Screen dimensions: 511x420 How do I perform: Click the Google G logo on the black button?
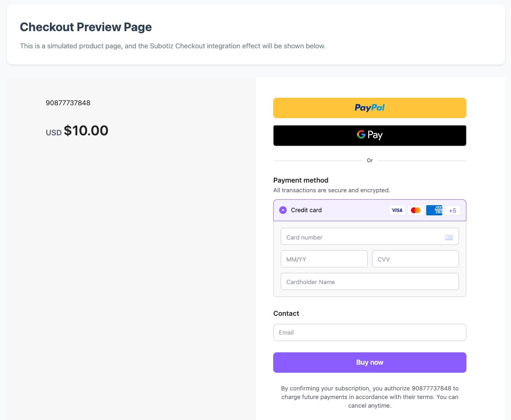(361, 135)
